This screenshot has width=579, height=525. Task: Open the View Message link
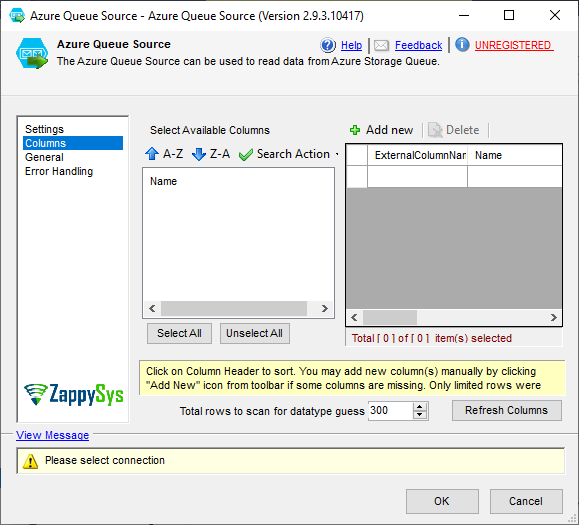52,435
